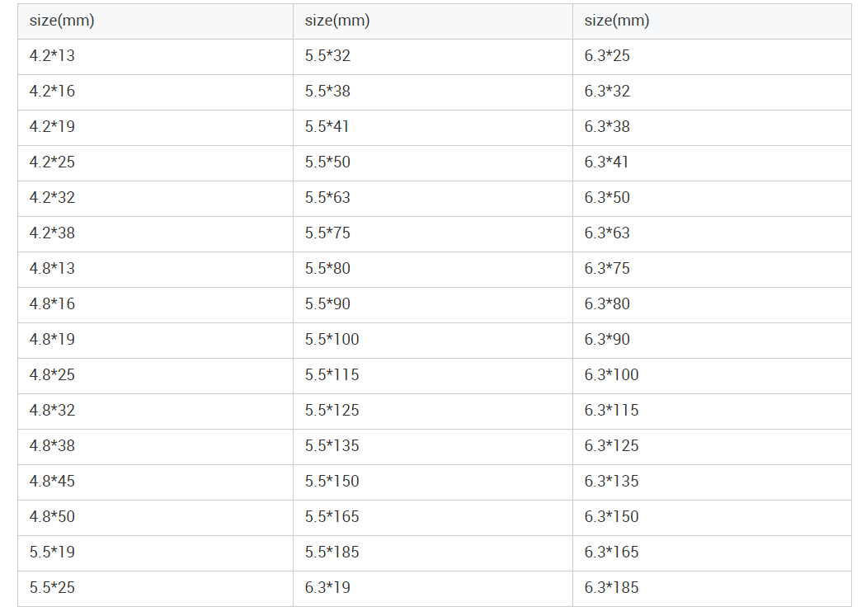Click the 5.5*19 size cell
The image size is (866, 616).
pos(52,553)
